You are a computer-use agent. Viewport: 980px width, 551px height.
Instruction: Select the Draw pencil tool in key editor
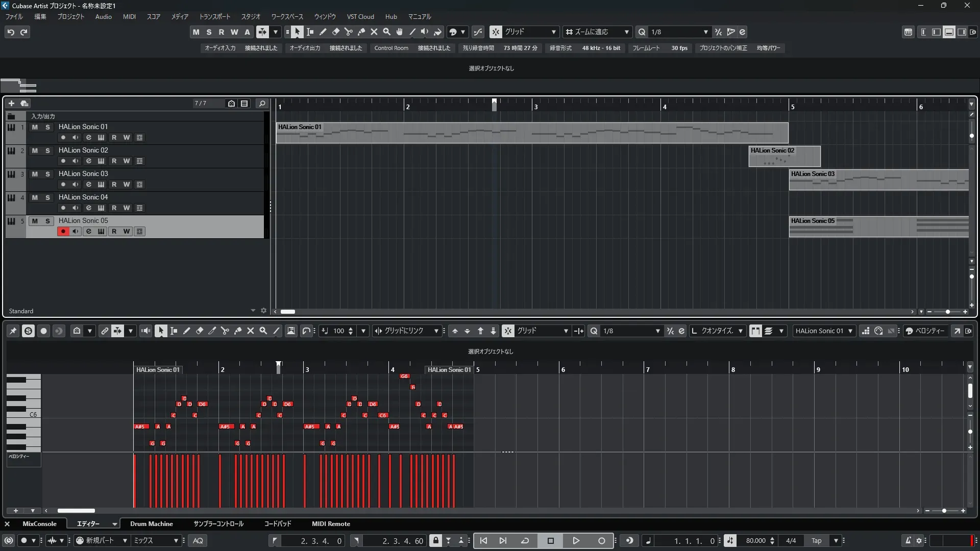click(x=187, y=331)
